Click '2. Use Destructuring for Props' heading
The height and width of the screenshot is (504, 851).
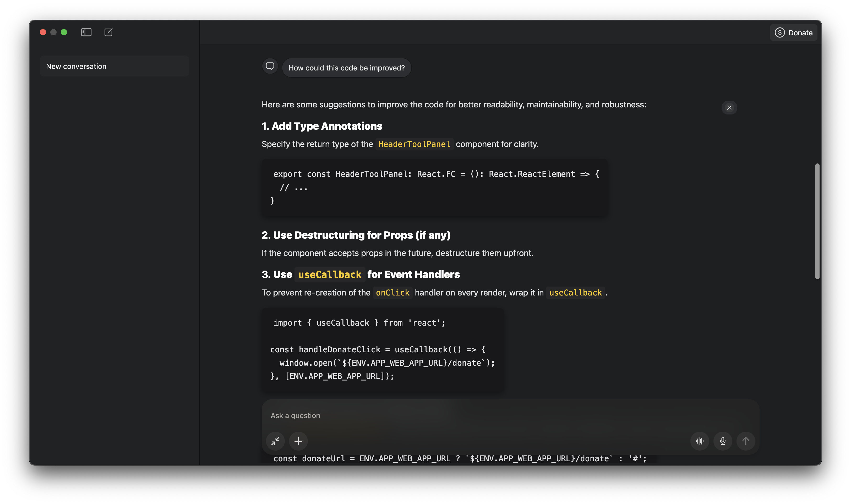click(x=356, y=235)
